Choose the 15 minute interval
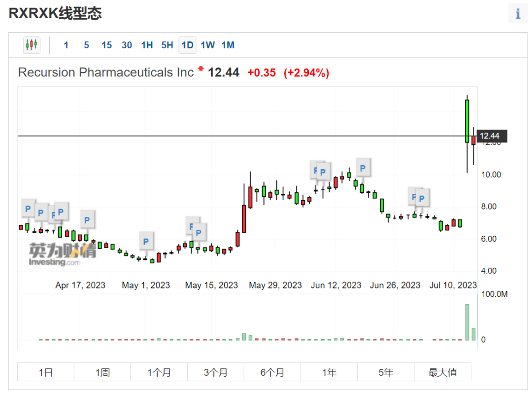This screenshot has height=394, width=532. click(106, 45)
